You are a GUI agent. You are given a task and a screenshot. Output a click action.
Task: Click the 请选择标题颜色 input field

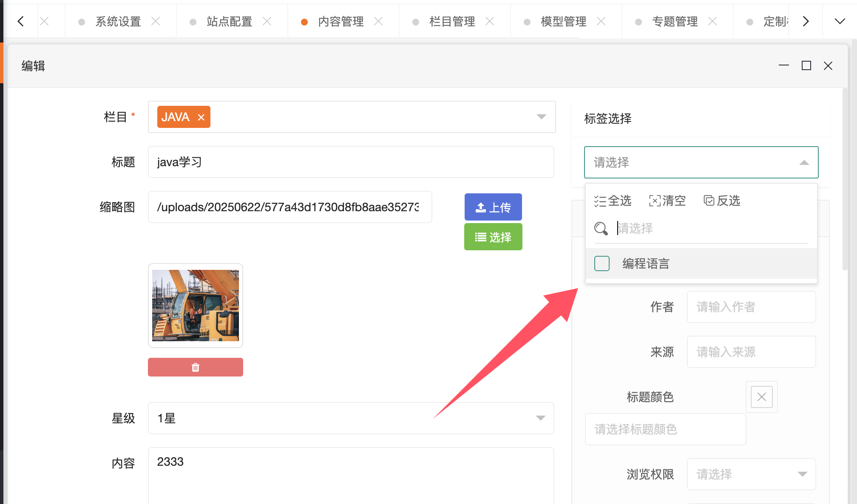tap(665, 429)
